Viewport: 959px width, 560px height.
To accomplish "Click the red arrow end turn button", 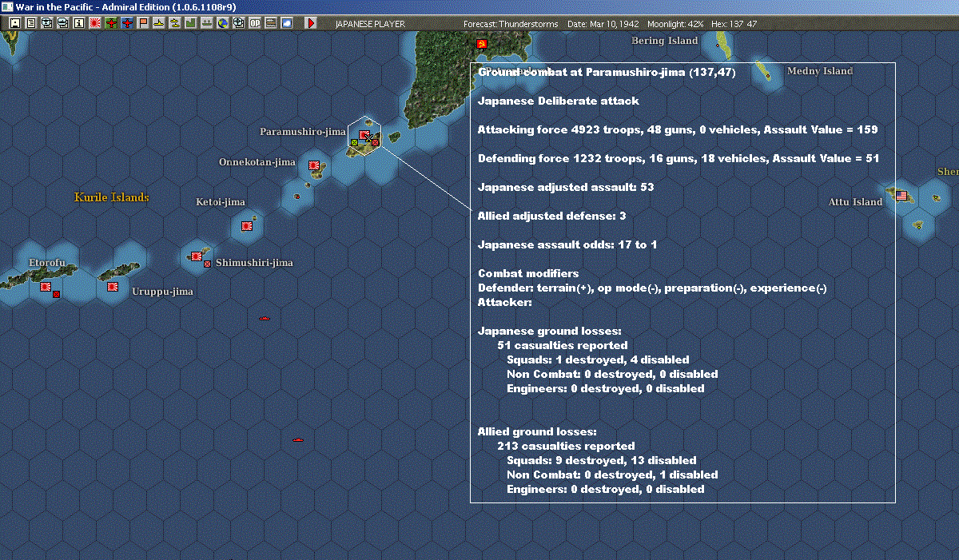I will (311, 23).
